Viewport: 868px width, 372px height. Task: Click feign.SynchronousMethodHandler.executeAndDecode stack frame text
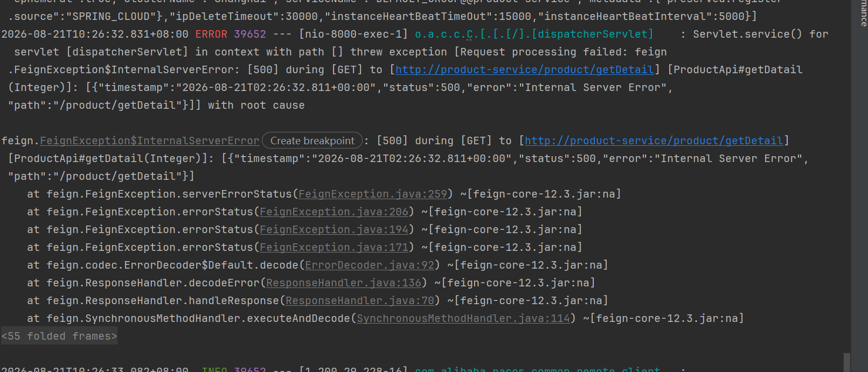coord(198,318)
